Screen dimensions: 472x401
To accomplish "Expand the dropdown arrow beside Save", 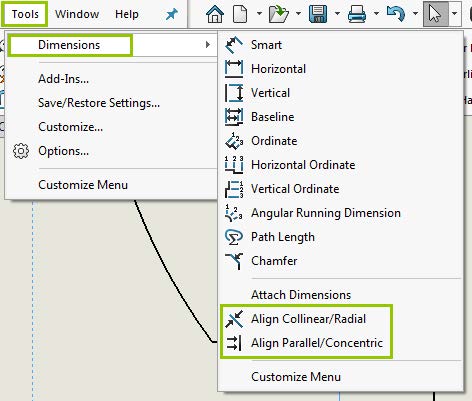I will [337, 14].
